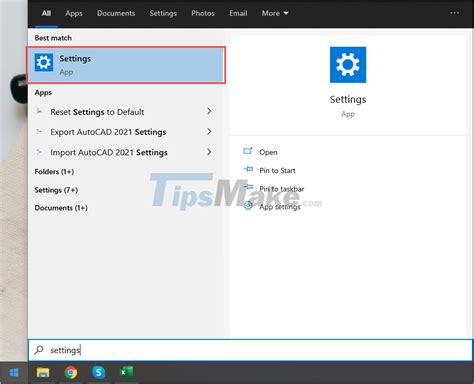
Task: Click Pin to Start text
Action: click(x=277, y=170)
